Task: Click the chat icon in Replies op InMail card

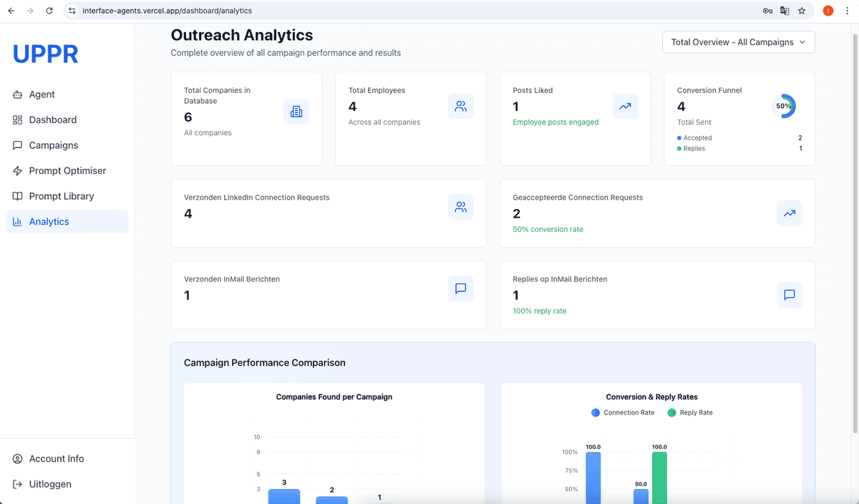Action: coord(789,294)
